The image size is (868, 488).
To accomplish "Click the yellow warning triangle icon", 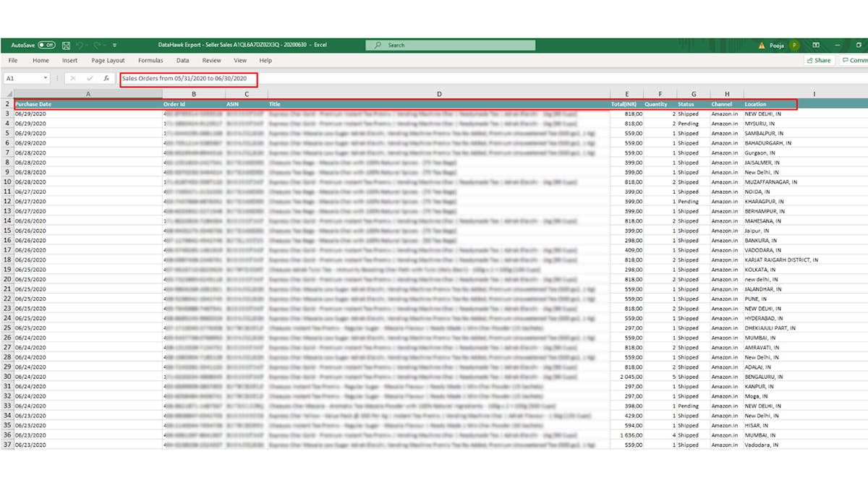I will (762, 45).
